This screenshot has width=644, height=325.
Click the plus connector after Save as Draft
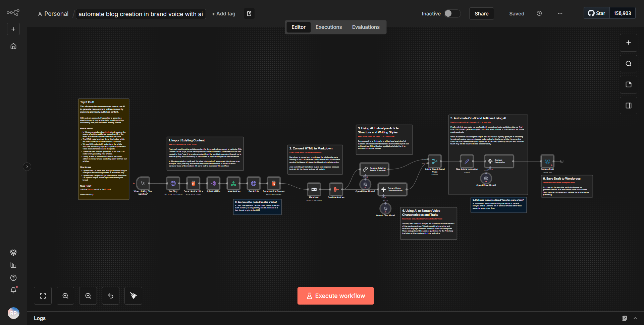tap(562, 161)
